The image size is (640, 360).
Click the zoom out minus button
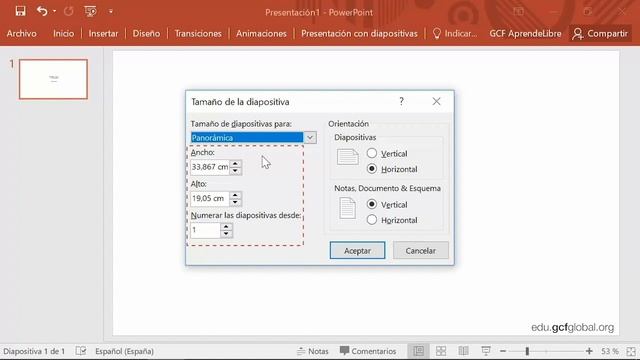pyautogui.click(x=503, y=351)
